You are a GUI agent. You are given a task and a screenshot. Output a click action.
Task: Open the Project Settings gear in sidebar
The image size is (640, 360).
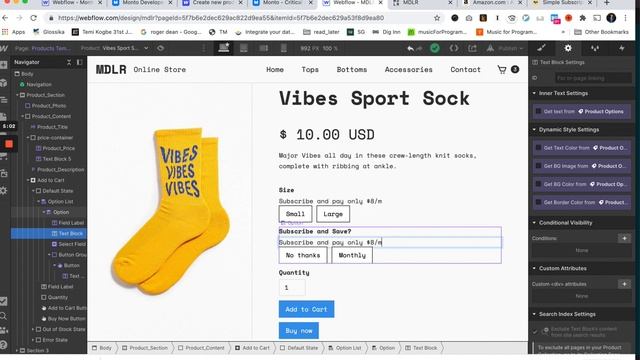click(x=4, y=190)
